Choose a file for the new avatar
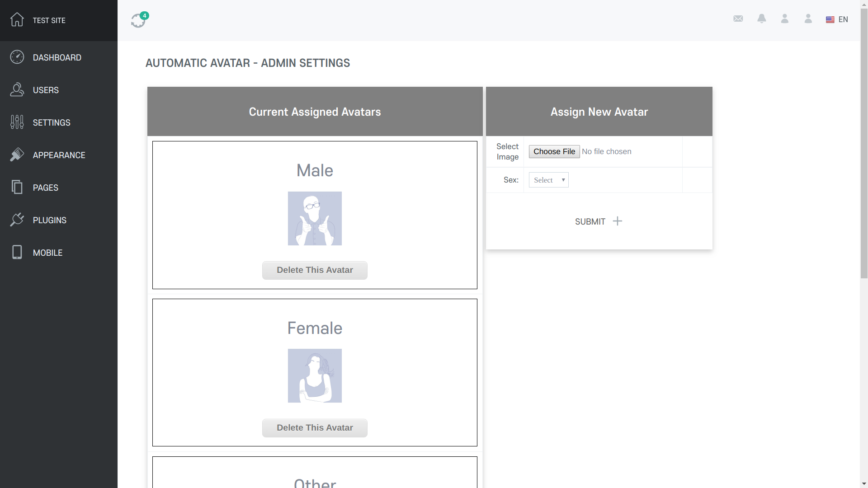The height and width of the screenshot is (488, 868). pos(554,151)
